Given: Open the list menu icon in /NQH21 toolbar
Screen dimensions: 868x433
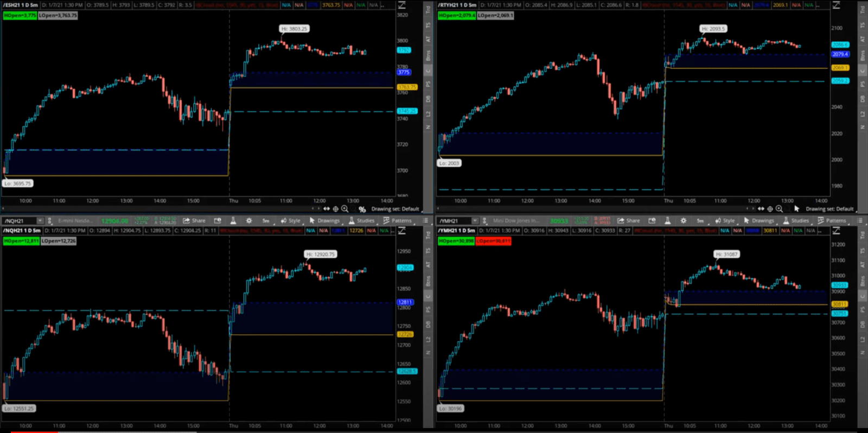Looking at the screenshot, I should pos(425,221).
